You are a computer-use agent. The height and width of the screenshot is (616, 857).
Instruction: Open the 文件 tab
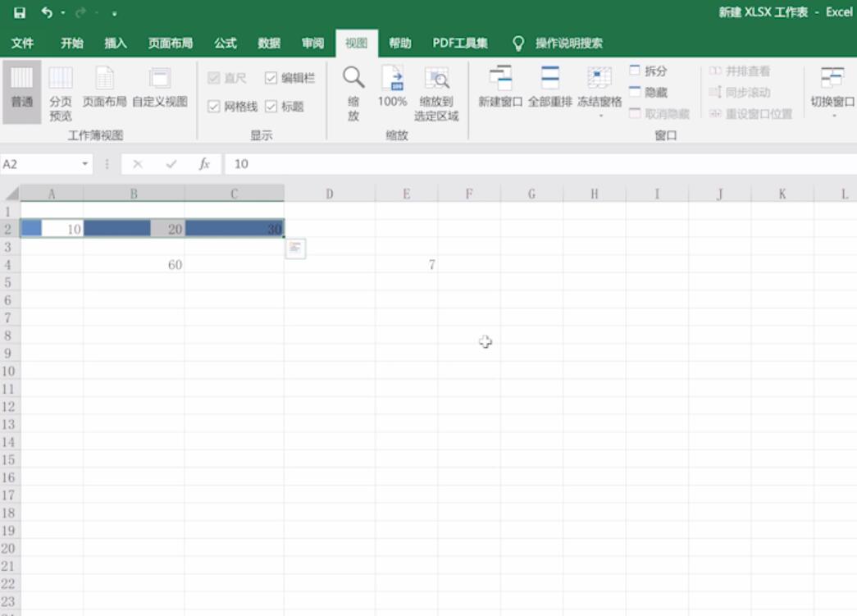tap(22, 43)
